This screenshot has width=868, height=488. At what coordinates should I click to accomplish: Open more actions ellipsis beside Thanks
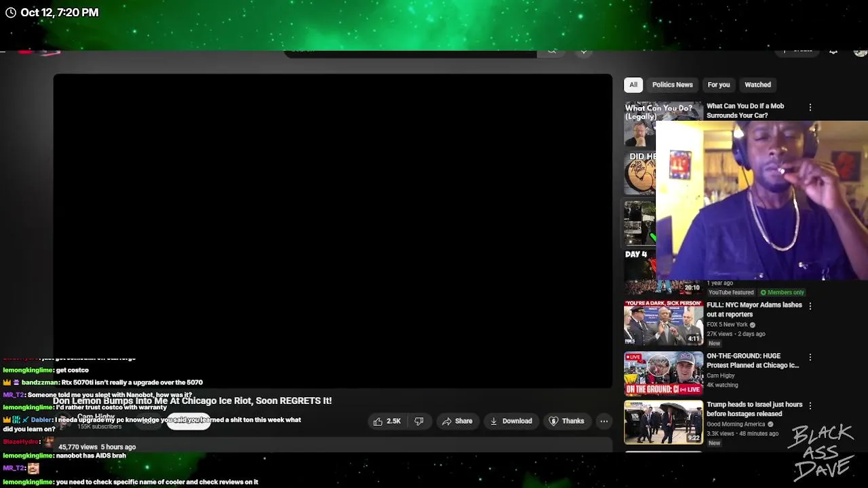[x=604, y=421]
